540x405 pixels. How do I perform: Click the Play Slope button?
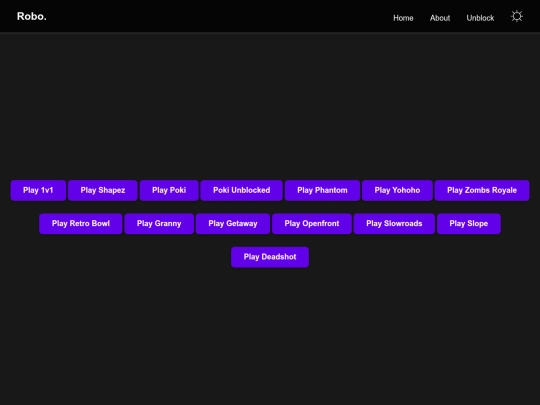(469, 224)
